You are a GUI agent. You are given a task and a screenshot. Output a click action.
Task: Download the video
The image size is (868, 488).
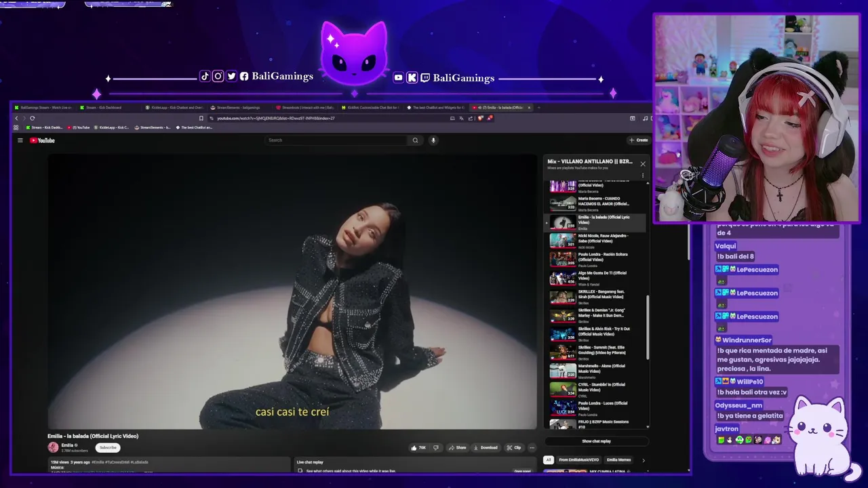486,447
